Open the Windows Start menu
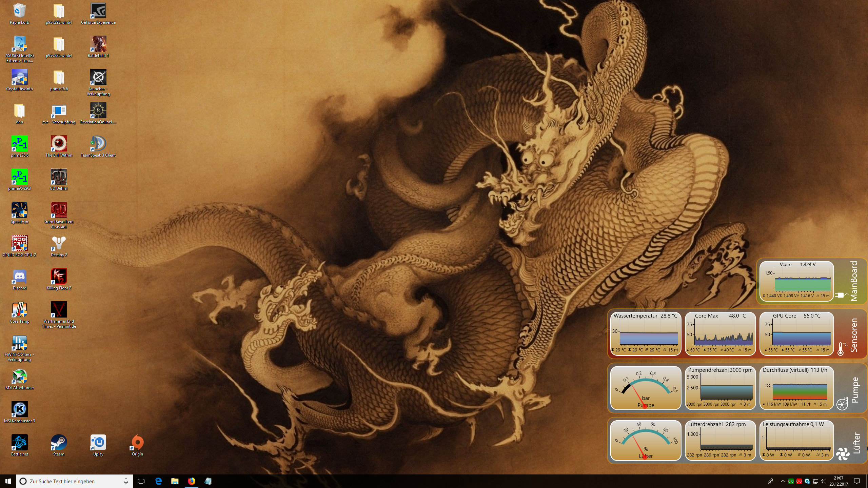Viewport: 868px width, 488px height. [8, 481]
